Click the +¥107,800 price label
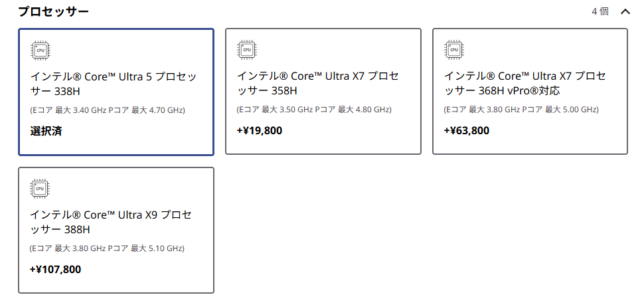Image resolution: width=644 pixels, height=297 pixels. click(56, 270)
